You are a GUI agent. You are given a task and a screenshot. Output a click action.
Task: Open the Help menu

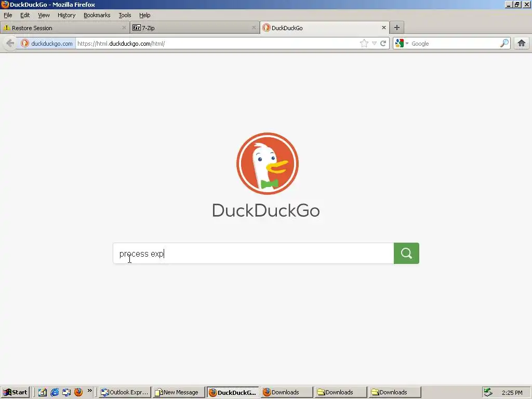point(145,15)
